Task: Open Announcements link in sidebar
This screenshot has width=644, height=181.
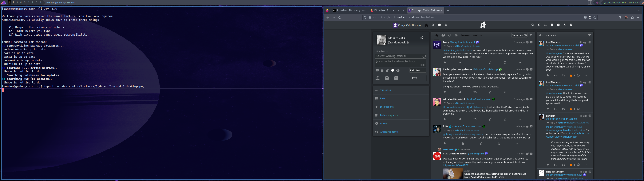Action: coord(389,132)
